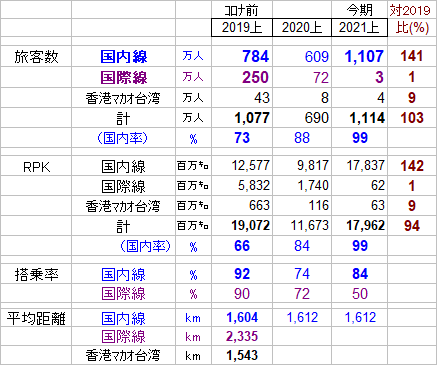This screenshot has width=437, height=365.
Task: Select the 2020上 column header
Action: click(302, 27)
